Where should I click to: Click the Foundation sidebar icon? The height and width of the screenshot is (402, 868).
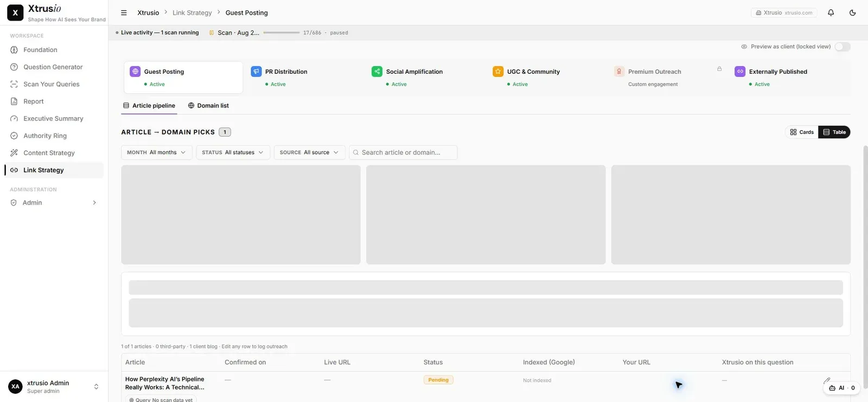point(14,50)
